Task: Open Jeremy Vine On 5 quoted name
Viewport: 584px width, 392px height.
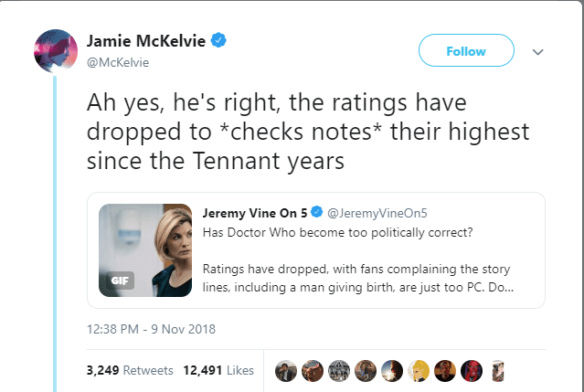Action: click(x=255, y=213)
